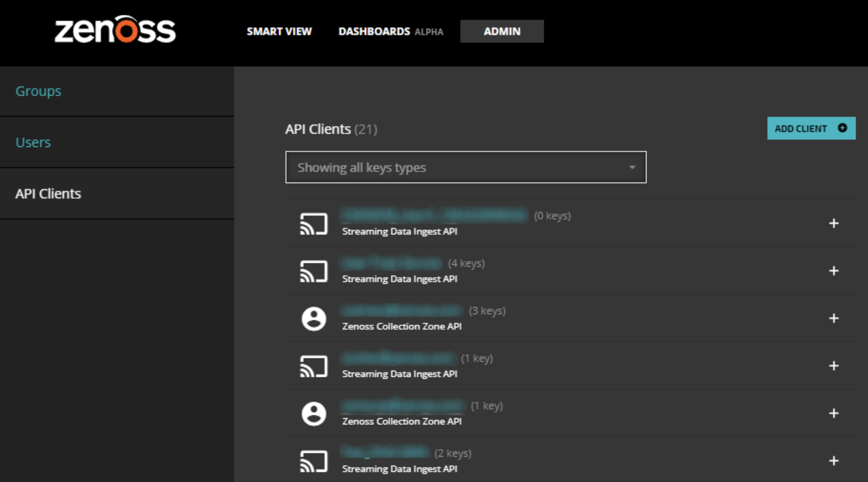868x482 pixels.
Task: Select the Admin tab
Action: coord(502,31)
